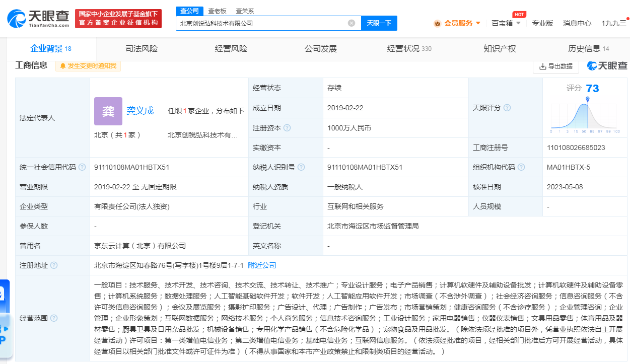This screenshot has height=364, width=630.
Task: Open the 消息中心 link
Action: [x=577, y=23]
